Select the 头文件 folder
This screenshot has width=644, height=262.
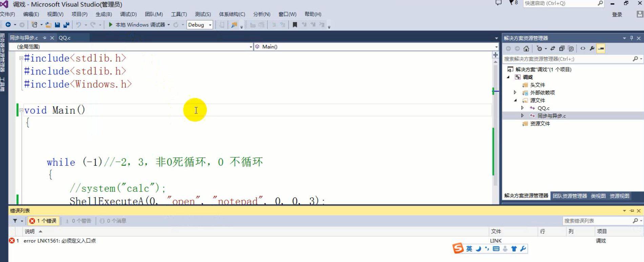[538, 85]
